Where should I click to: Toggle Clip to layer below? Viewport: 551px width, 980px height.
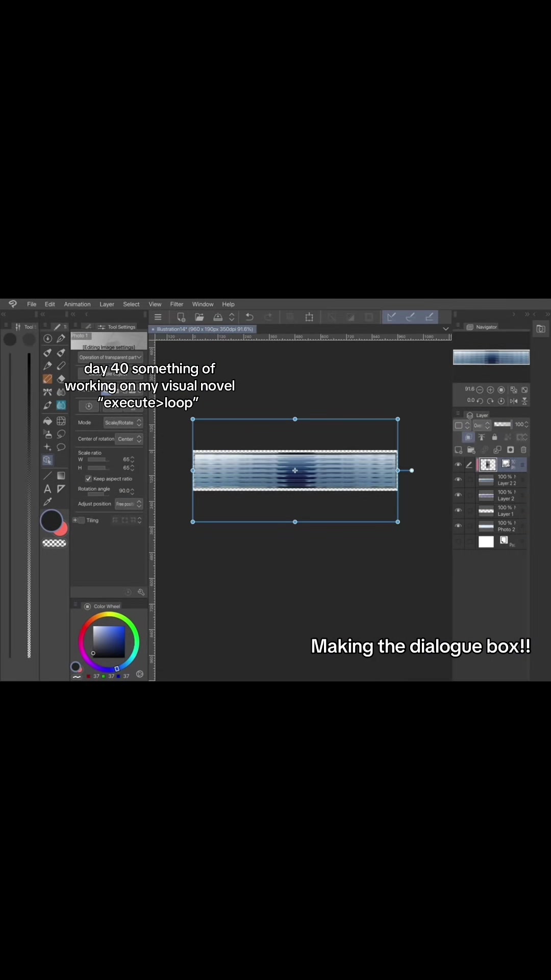(468, 437)
